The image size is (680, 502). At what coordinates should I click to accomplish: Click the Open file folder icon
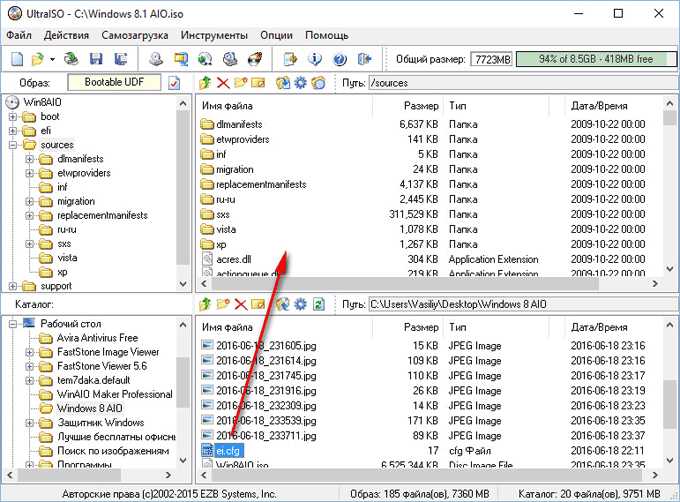(x=38, y=59)
